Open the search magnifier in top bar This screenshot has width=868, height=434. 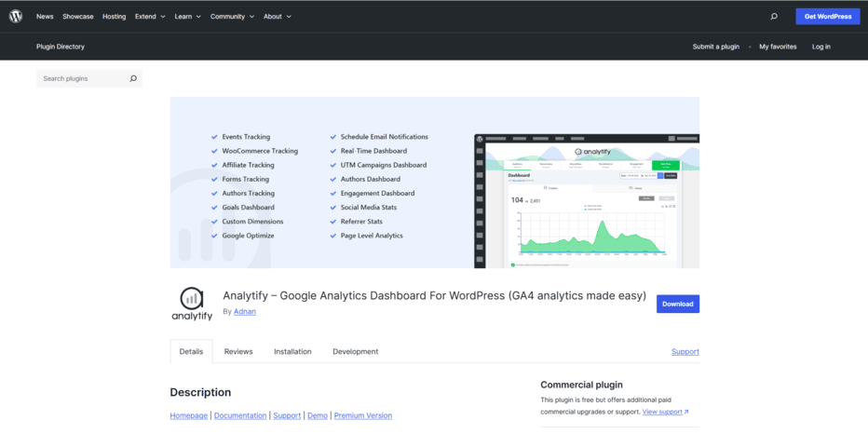pyautogui.click(x=774, y=17)
